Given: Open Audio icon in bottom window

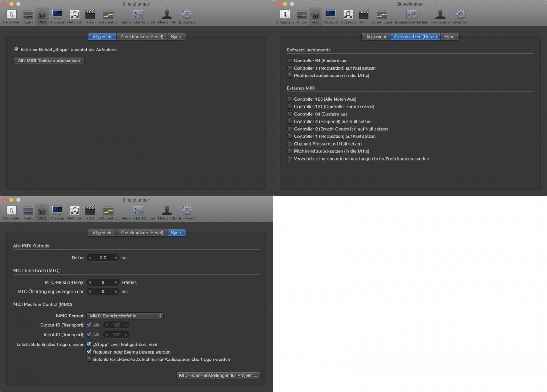Looking at the screenshot, I should tap(28, 212).
